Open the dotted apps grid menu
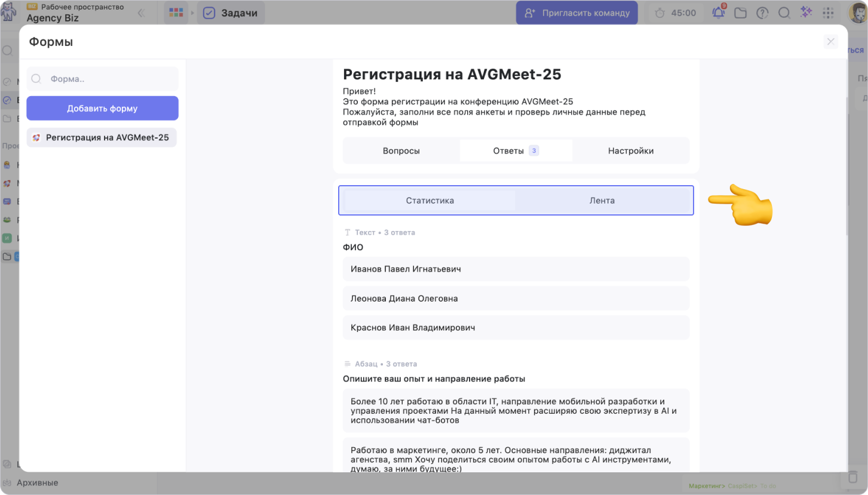This screenshot has width=868, height=495. 828,13
